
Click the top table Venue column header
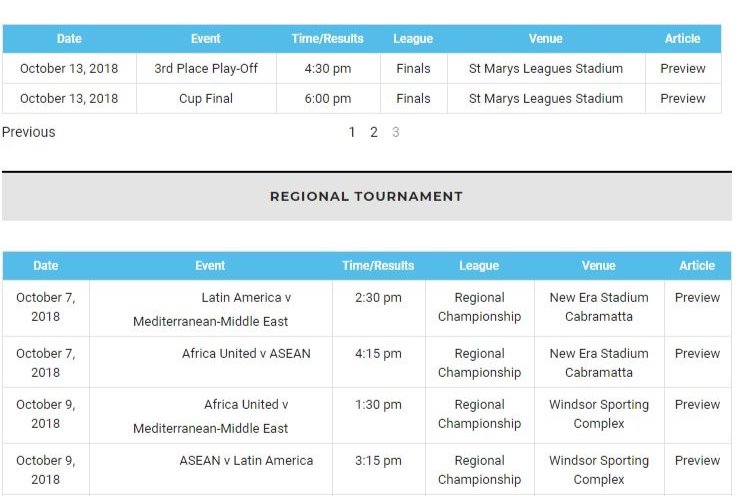pyautogui.click(x=545, y=38)
